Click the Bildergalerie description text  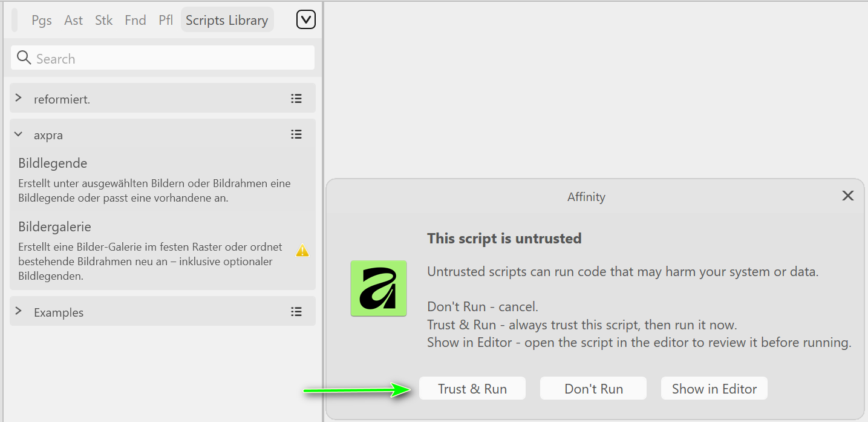(150, 262)
